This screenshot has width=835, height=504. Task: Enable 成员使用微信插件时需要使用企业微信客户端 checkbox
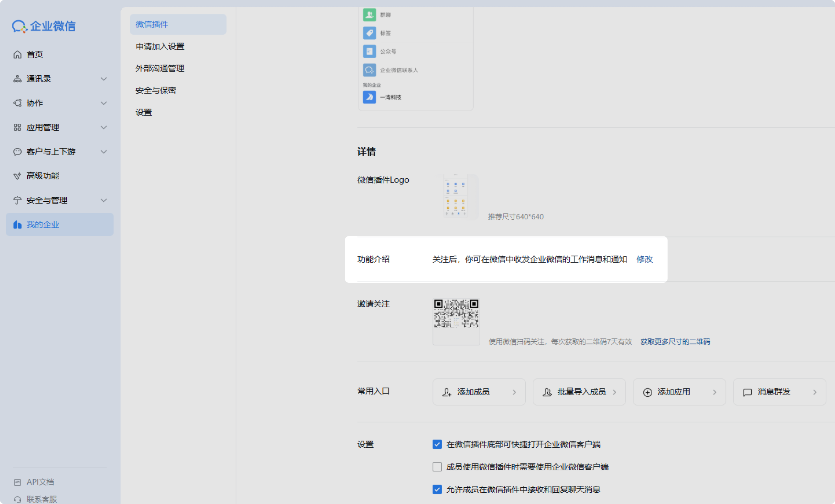(x=437, y=467)
